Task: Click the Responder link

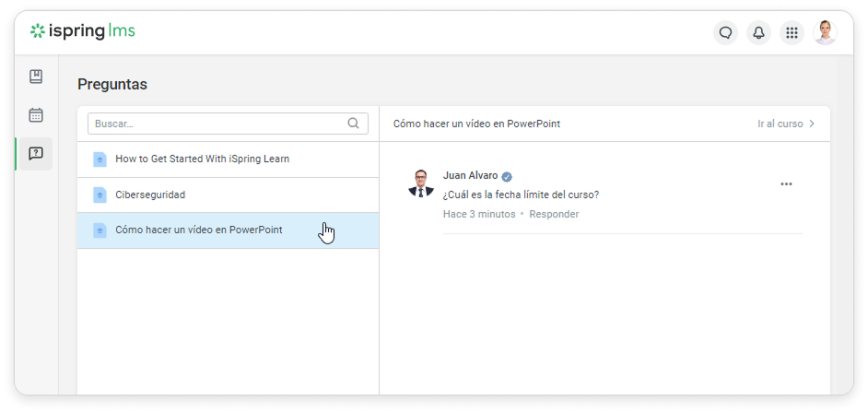Action: click(x=554, y=214)
